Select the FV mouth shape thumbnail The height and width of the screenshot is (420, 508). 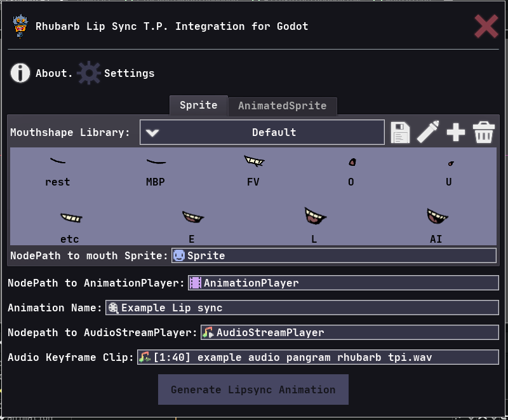point(254,161)
